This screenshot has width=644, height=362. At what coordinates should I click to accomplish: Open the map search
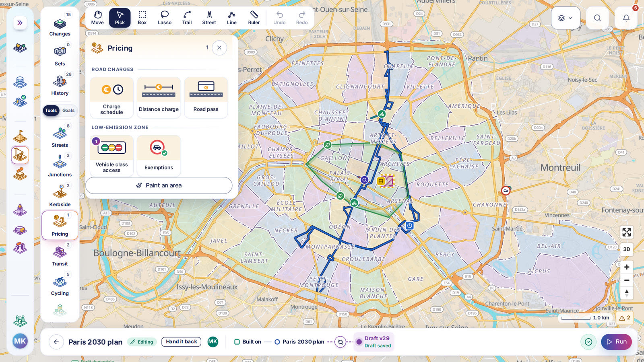click(x=597, y=18)
